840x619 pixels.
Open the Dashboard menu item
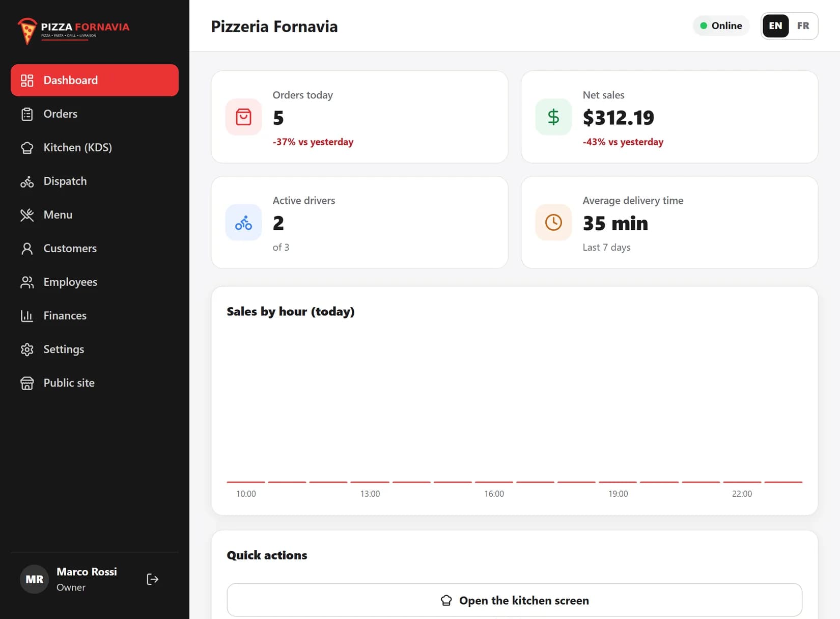pyautogui.click(x=95, y=80)
